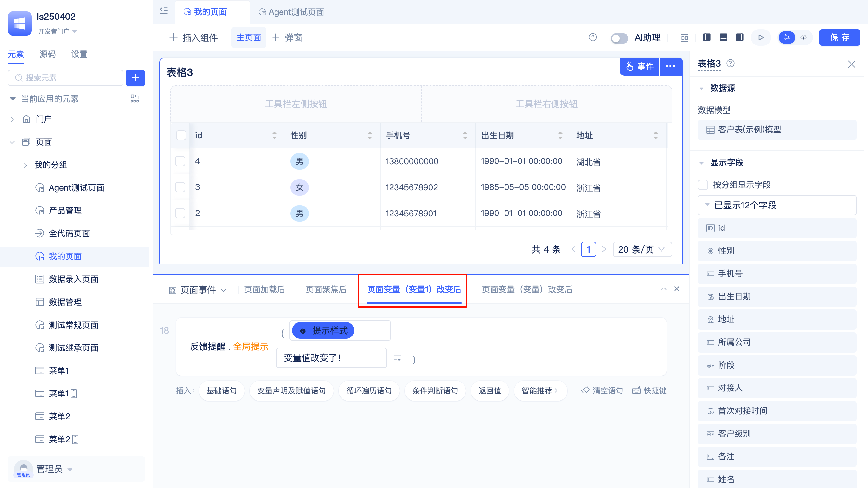
Task: Sort the id column
Action: click(274, 135)
